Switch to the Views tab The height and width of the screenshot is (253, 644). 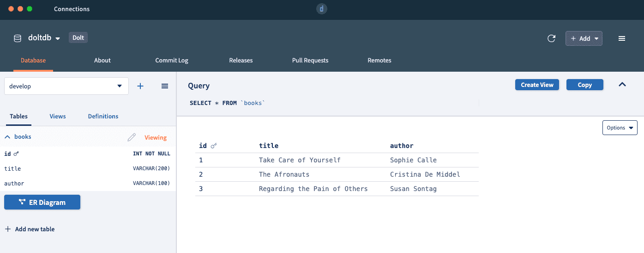[x=58, y=116]
